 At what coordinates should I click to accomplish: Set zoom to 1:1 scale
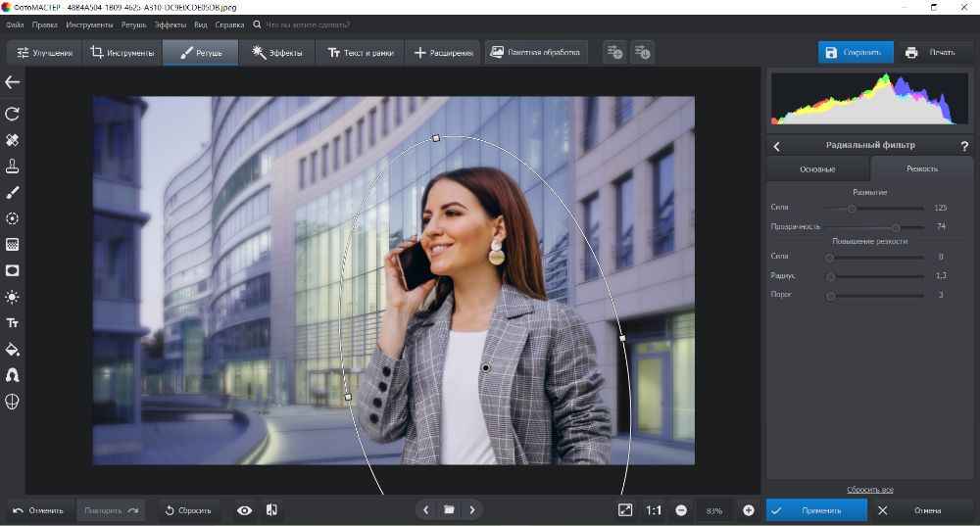[654, 510]
